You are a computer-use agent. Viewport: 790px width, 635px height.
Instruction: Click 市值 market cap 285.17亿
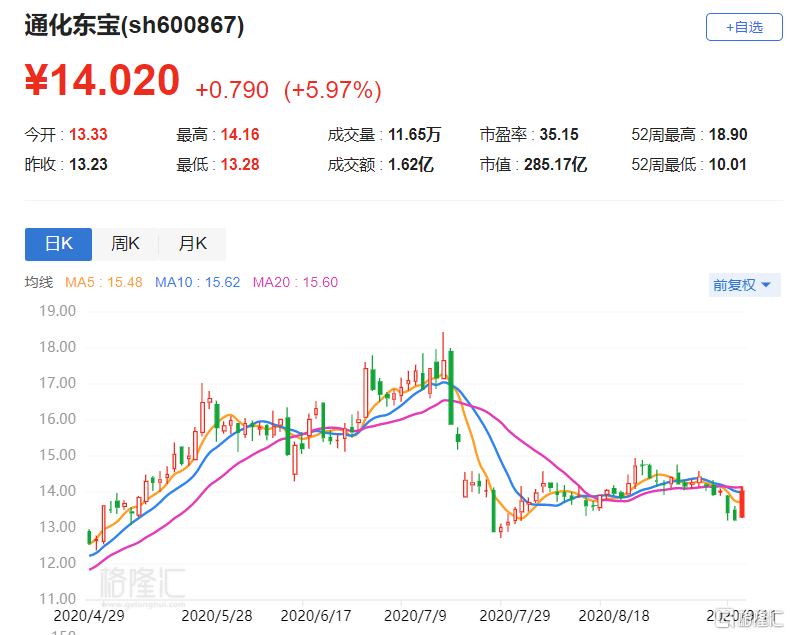(x=555, y=164)
